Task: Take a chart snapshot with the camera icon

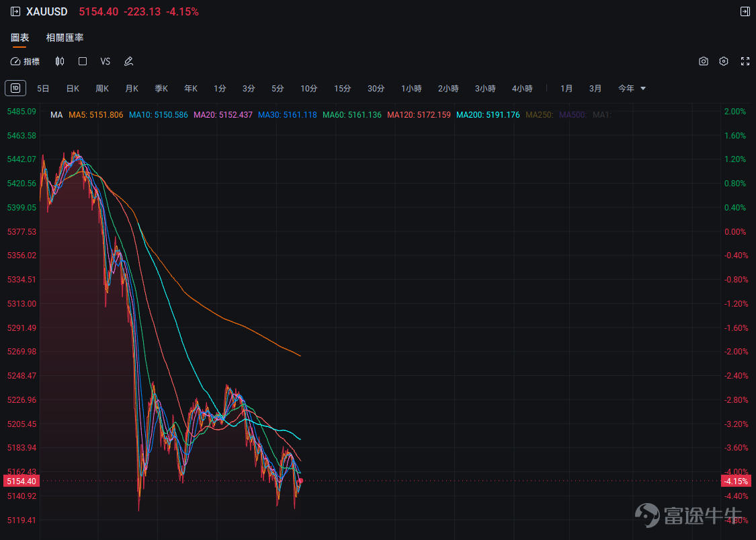Action: pyautogui.click(x=704, y=61)
